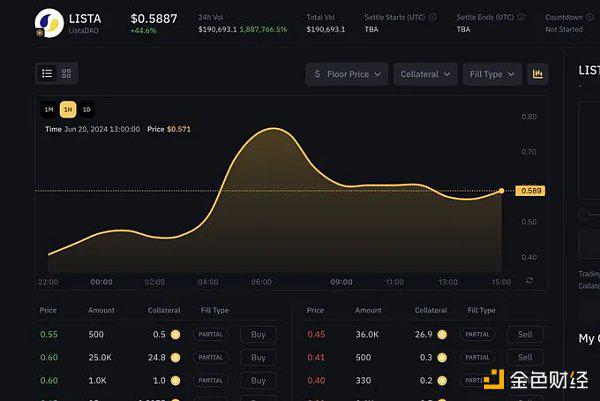
Task: Switch to grid view icon
Action: click(66, 73)
